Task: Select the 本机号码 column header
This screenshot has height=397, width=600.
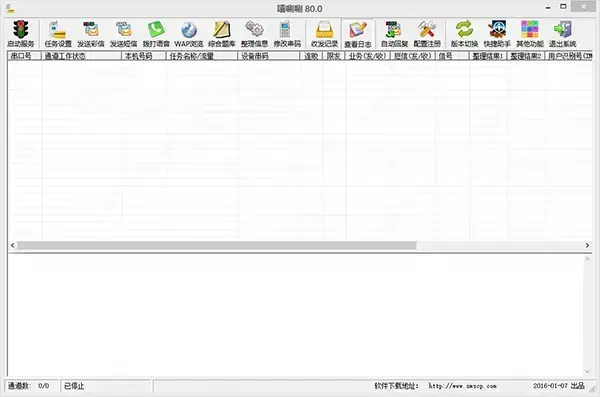Action: pyautogui.click(x=143, y=56)
